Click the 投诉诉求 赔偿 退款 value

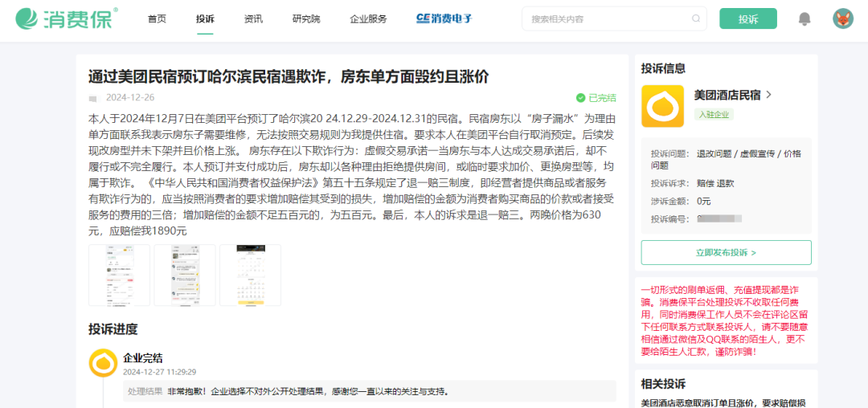point(715,183)
